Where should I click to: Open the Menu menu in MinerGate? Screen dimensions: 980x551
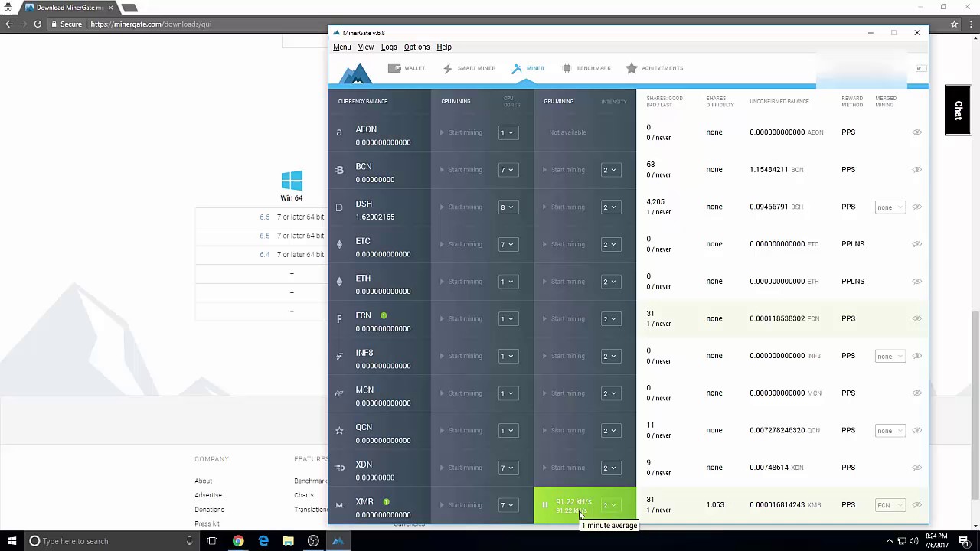(x=341, y=47)
